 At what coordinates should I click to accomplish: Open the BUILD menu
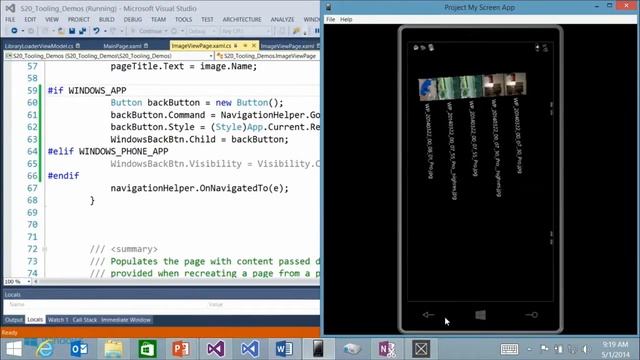(x=107, y=19)
